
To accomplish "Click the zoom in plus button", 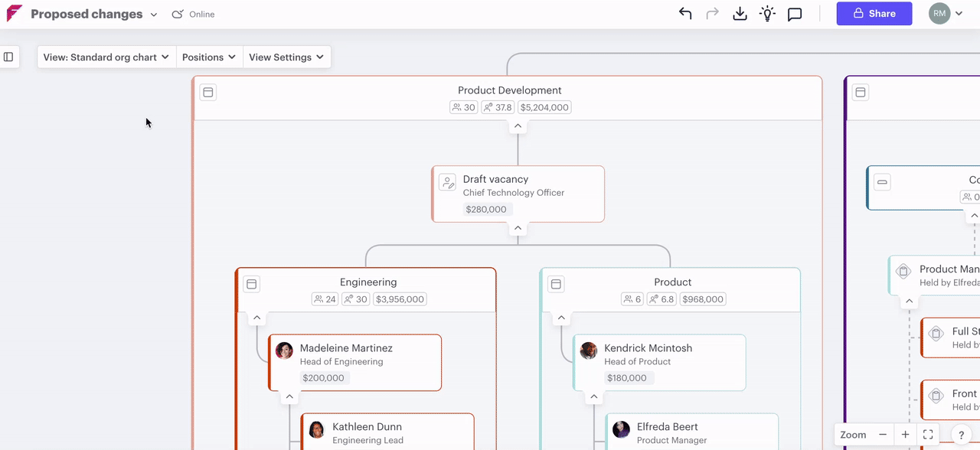I will [905, 435].
